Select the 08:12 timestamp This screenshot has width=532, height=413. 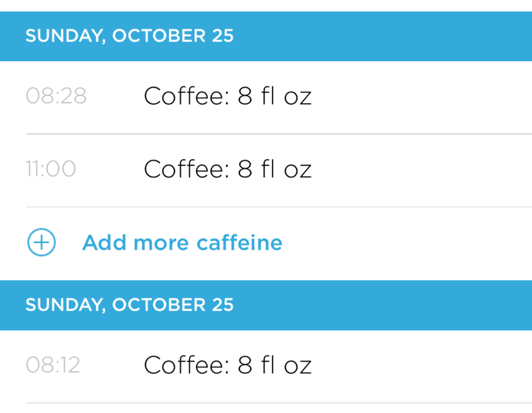point(53,365)
